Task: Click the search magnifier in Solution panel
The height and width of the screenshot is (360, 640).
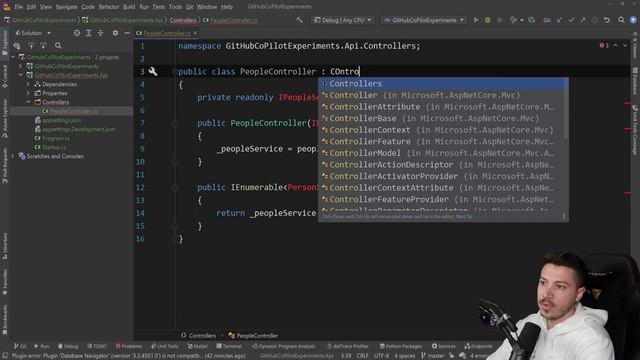Action: (x=58, y=46)
